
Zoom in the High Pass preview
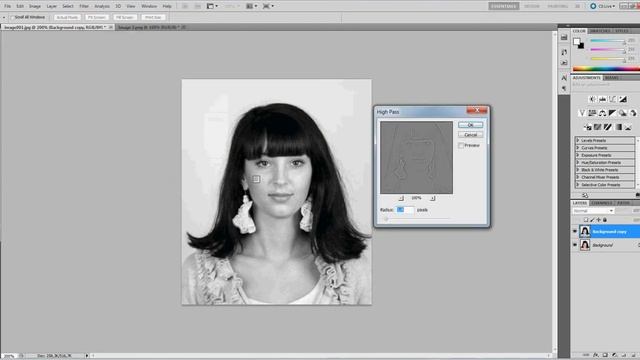click(x=432, y=198)
